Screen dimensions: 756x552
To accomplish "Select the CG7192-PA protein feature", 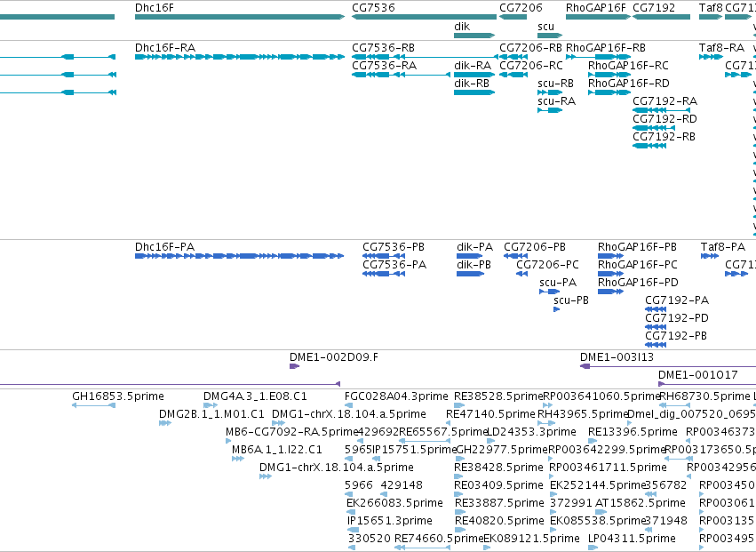I will 656,309.
